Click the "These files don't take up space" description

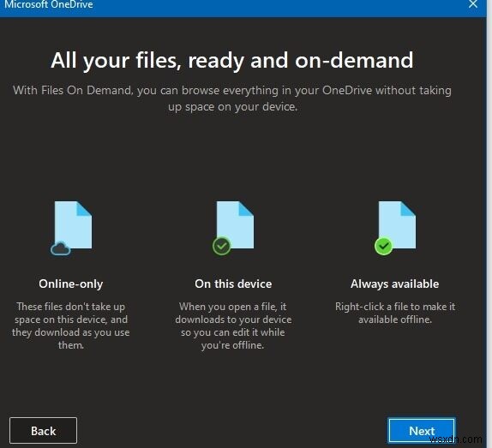[71, 326]
